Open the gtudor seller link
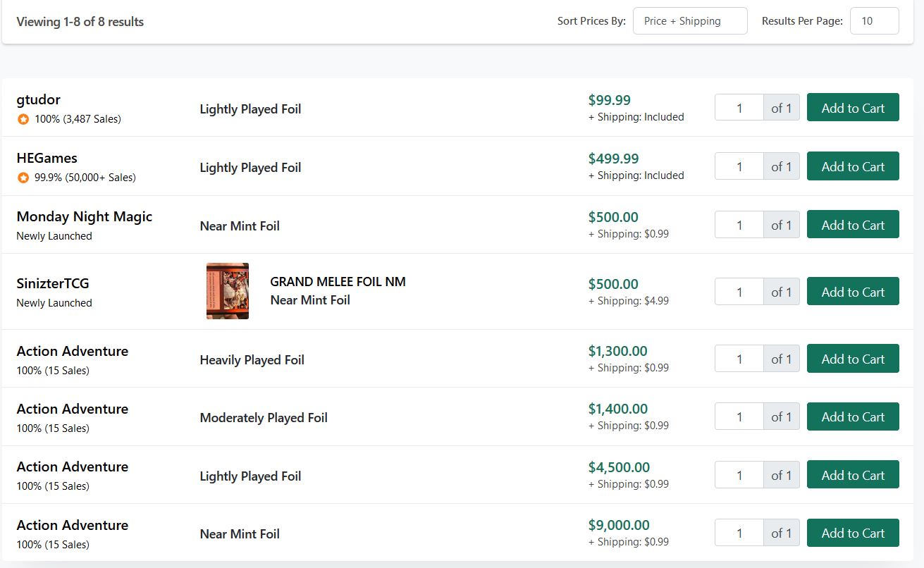The image size is (924, 568). pos(39,99)
